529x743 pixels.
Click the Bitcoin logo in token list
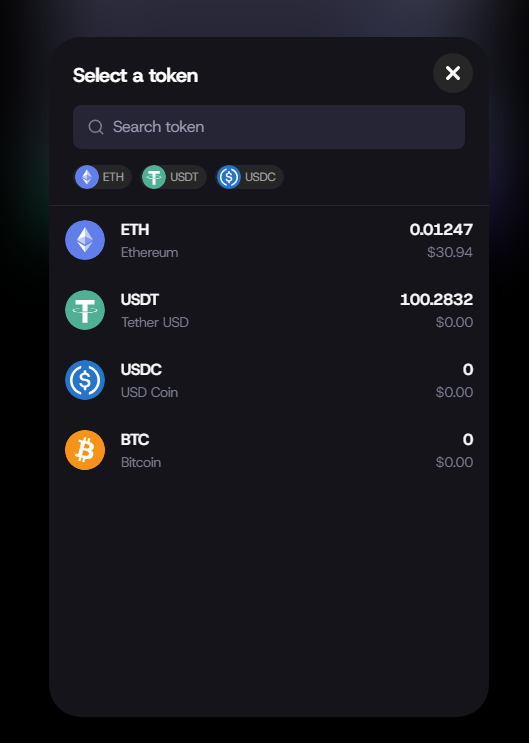[x=85, y=450]
